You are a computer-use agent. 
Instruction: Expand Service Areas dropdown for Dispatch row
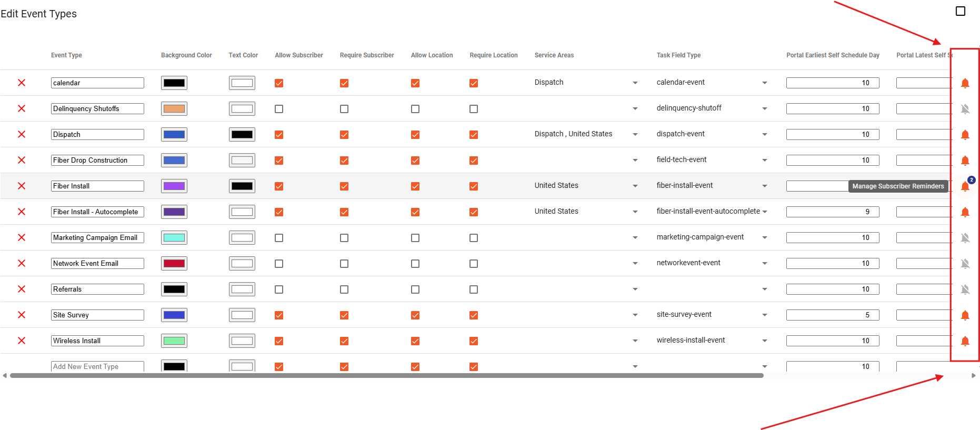point(635,134)
